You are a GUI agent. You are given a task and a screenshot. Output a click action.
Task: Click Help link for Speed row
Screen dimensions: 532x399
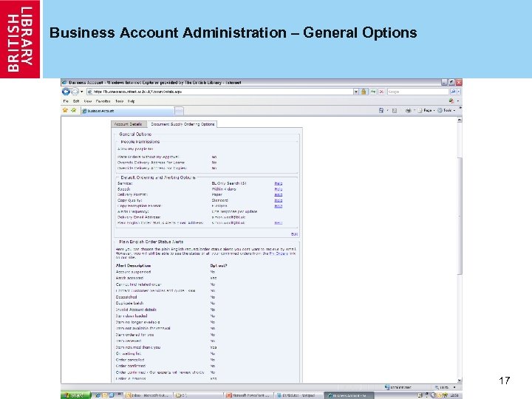(279, 189)
